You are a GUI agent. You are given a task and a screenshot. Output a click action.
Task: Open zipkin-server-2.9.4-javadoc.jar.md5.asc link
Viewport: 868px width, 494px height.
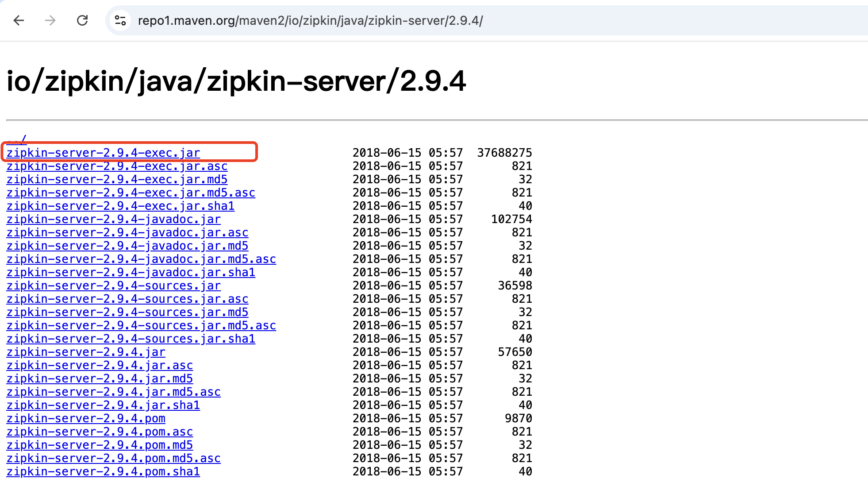click(x=141, y=259)
